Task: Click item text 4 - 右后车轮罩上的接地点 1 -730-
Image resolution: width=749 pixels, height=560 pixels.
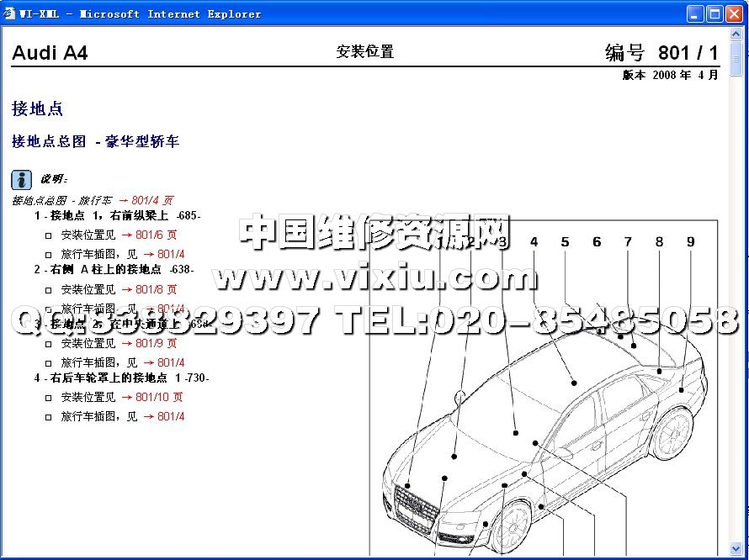Action: pos(122,378)
